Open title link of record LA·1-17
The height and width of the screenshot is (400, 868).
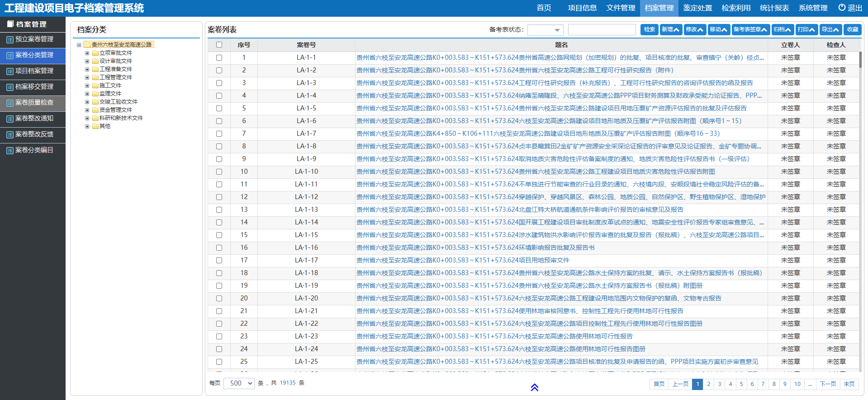463,261
